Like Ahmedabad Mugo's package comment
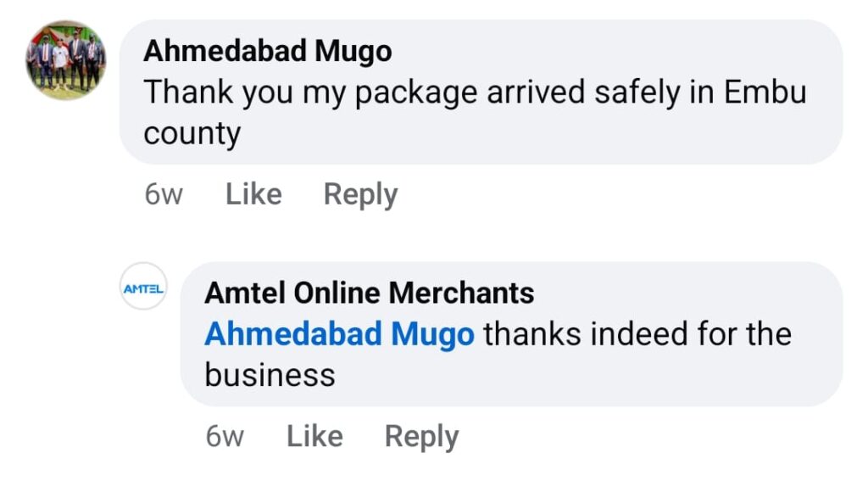 point(253,194)
